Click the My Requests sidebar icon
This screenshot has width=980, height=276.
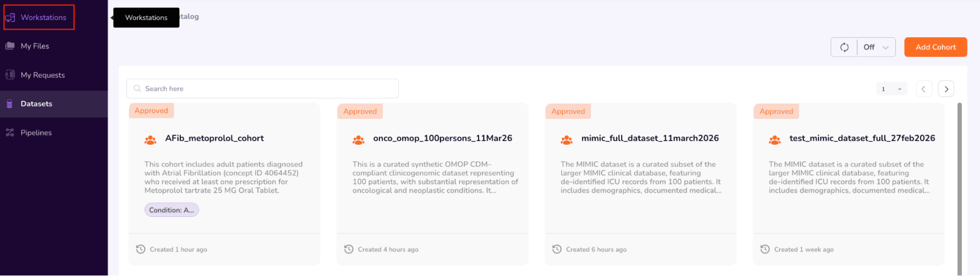[10, 75]
